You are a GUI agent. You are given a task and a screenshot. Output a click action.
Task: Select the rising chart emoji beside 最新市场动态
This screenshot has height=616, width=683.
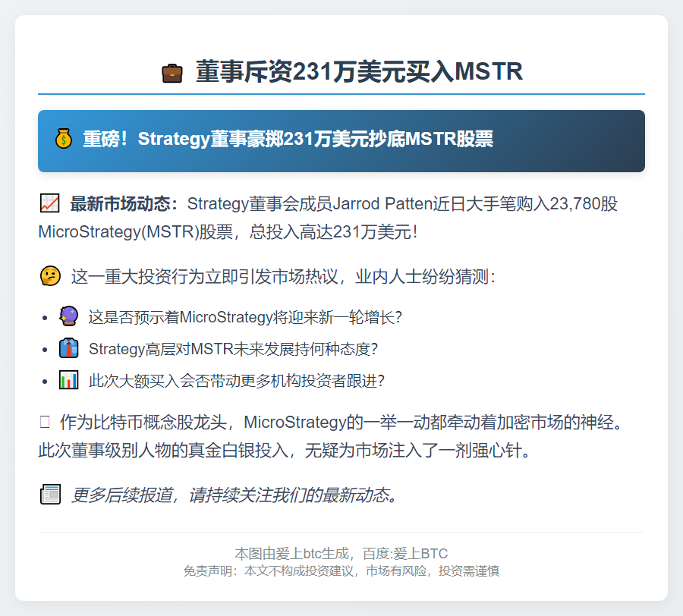pos(49,203)
